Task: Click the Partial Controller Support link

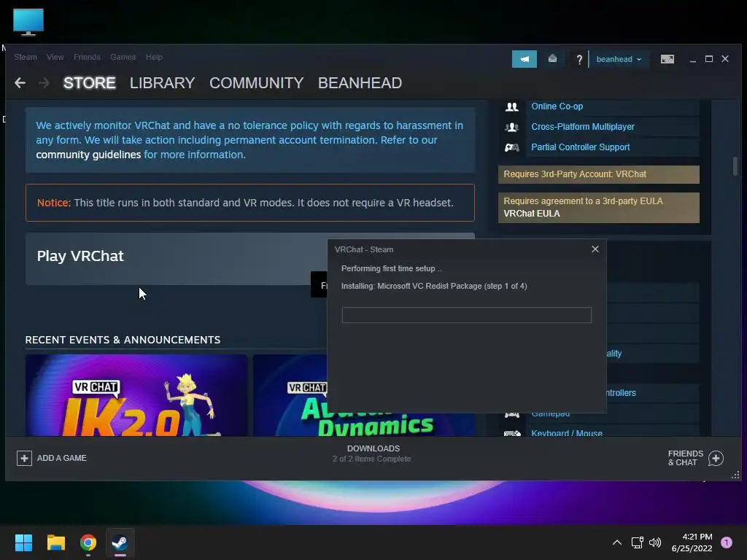Action: click(x=580, y=147)
